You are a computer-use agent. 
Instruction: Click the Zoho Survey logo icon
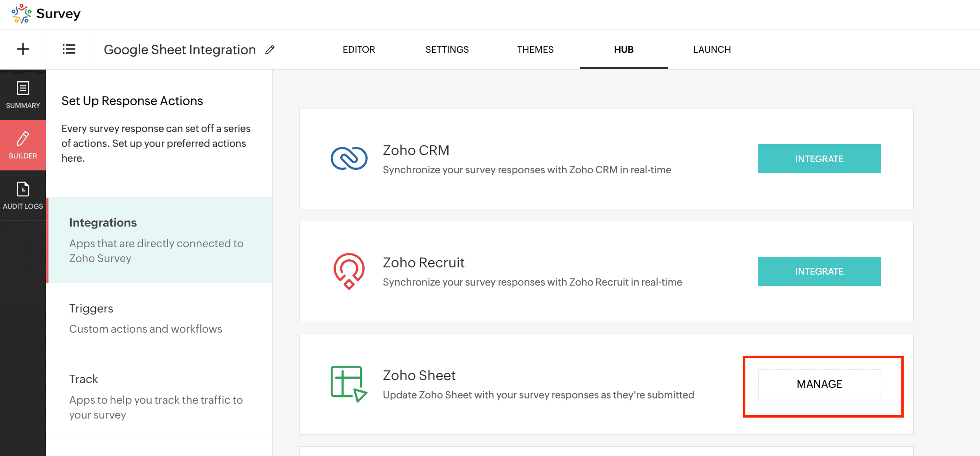pos(22,14)
